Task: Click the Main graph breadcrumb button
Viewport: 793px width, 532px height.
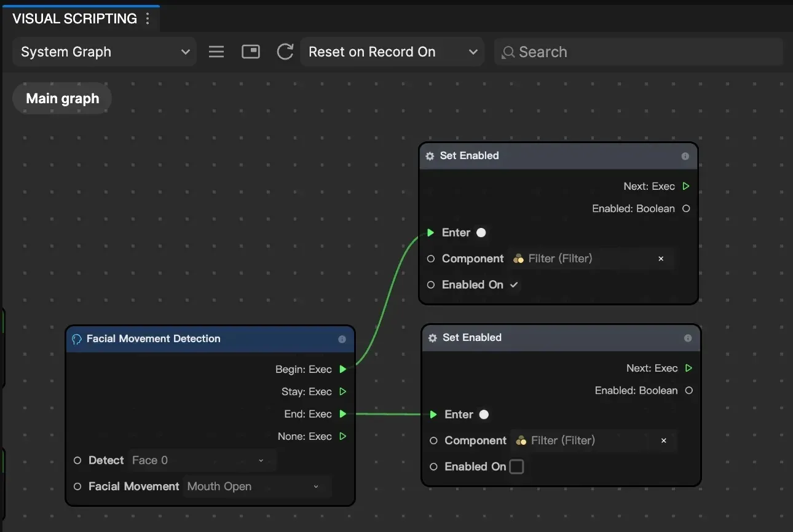Action: coord(62,98)
